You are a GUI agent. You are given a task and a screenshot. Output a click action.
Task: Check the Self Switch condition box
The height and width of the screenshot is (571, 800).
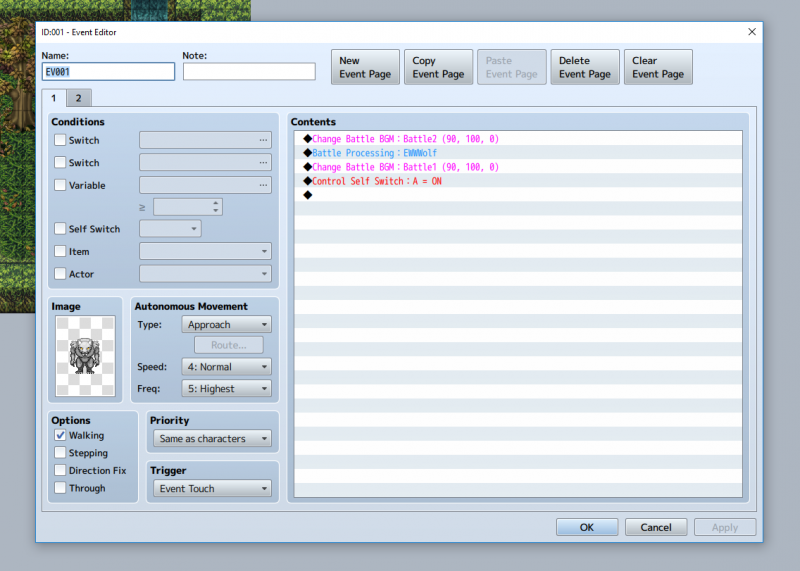(60, 229)
